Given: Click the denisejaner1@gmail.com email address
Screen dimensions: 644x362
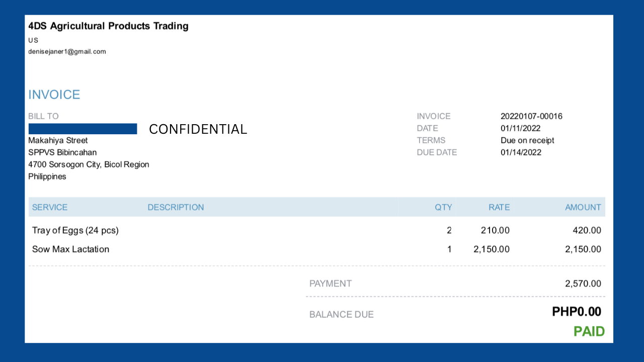Looking at the screenshot, I should (67, 51).
